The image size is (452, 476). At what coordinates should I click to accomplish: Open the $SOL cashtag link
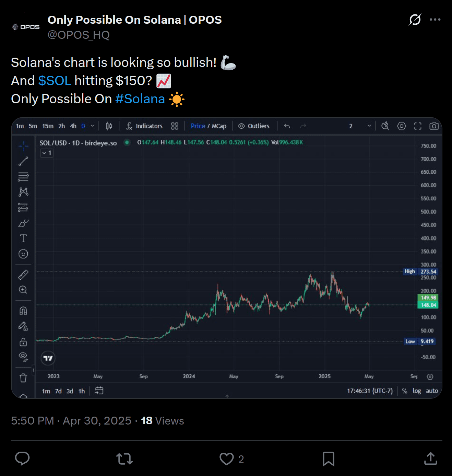(55, 81)
